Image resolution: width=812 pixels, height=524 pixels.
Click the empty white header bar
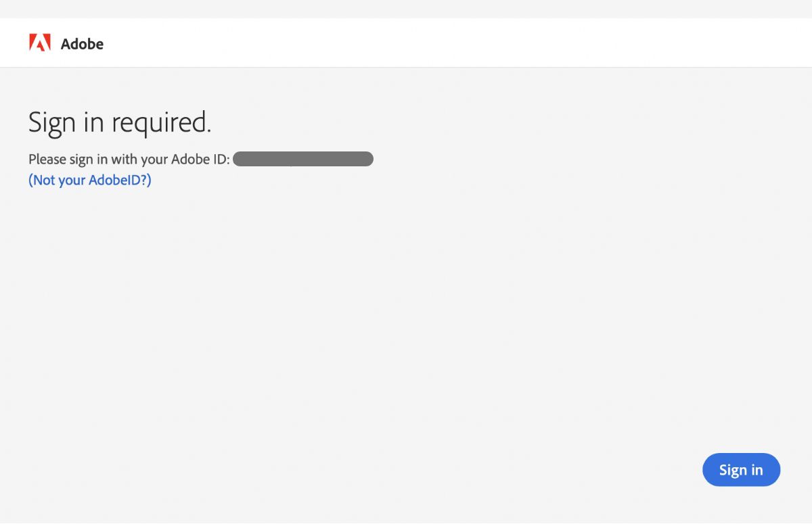(x=440, y=43)
